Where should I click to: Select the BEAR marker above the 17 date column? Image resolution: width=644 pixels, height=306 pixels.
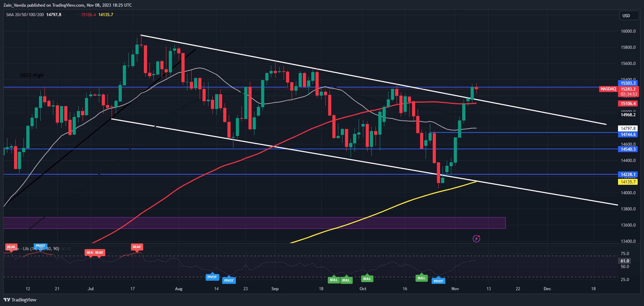[x=137, y=247]
